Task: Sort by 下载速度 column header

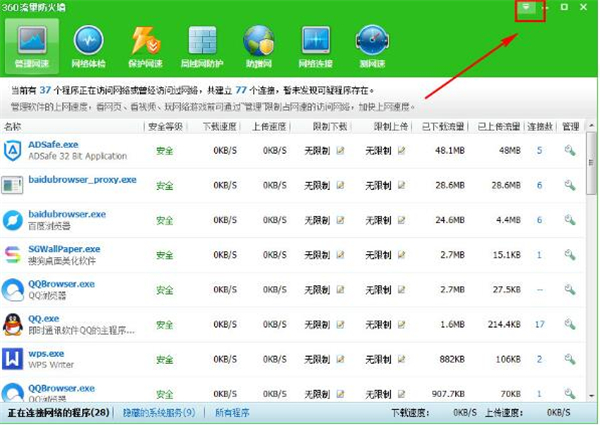Action: tap(219, 127)
